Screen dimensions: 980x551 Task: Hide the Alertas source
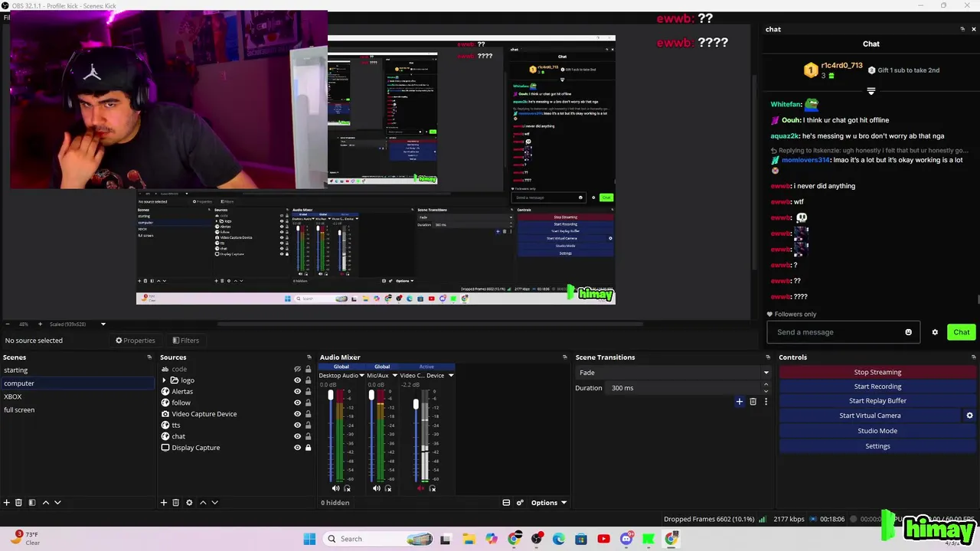[x=298, y=391]
